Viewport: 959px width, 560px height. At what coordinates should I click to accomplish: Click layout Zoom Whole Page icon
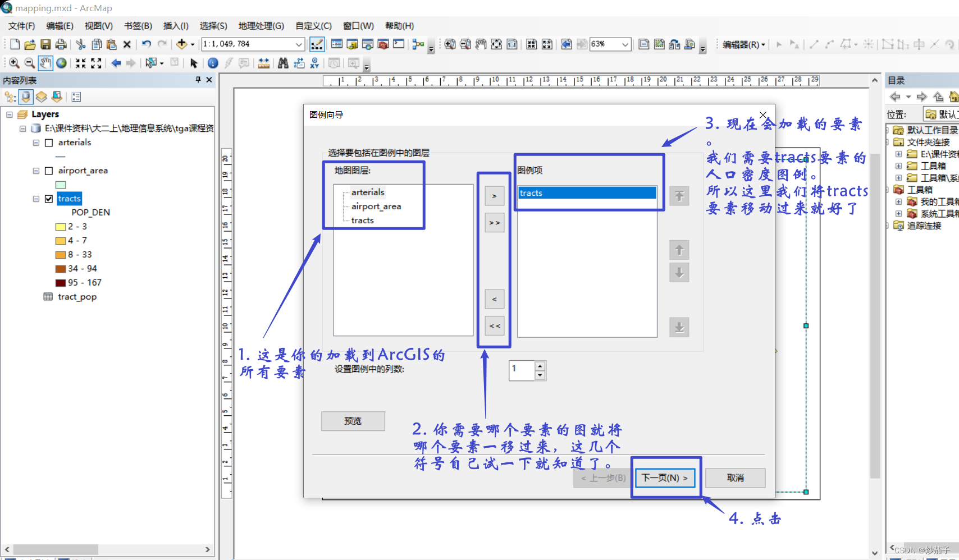496,44
